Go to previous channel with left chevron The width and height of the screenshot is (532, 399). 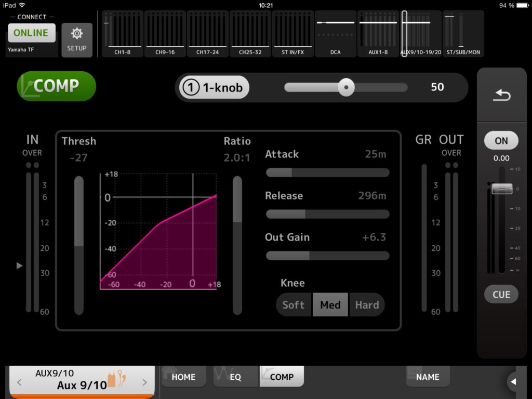(x=19, y=382)
